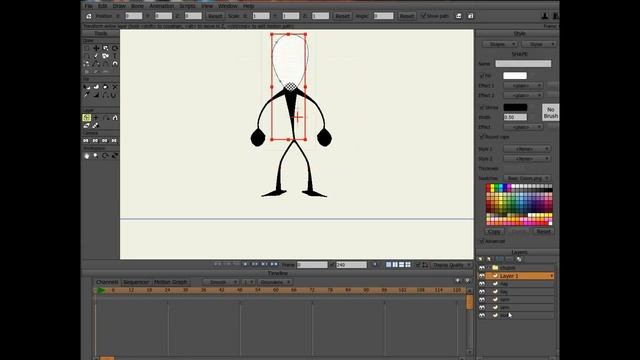Switch to the Motion Graph tab

(x=171, y=282)
